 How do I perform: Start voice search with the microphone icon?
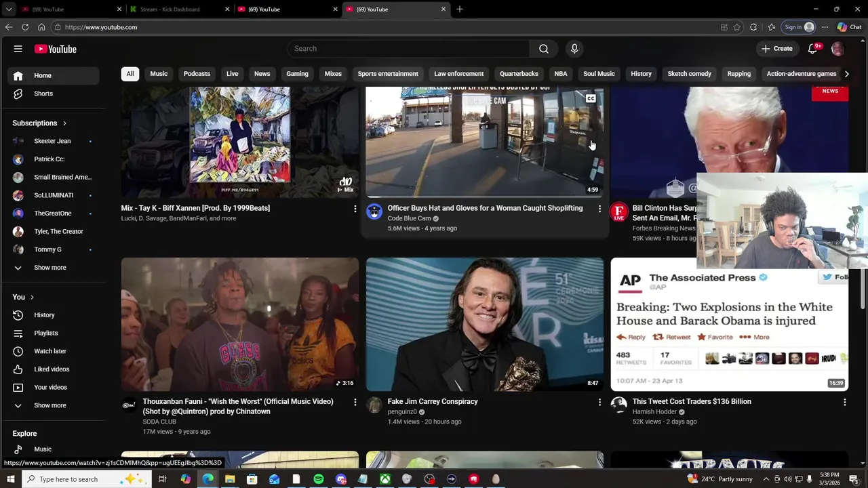(574, 49)
